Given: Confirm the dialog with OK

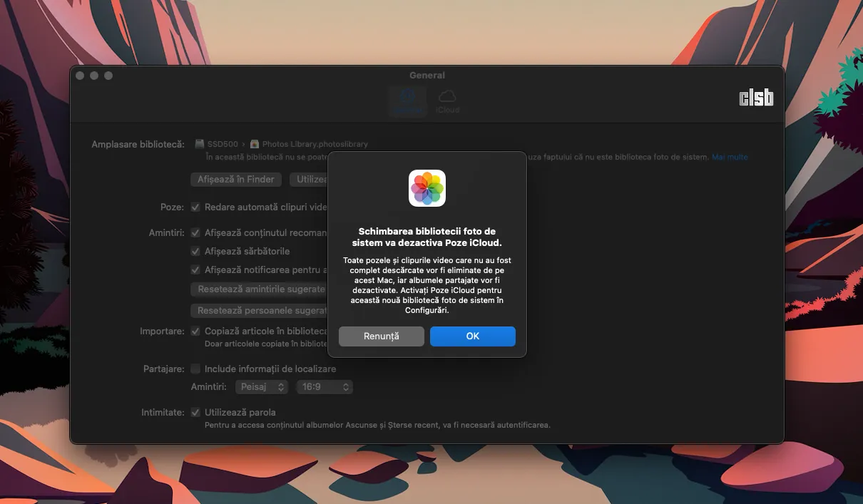Looking at the screenshot, I should pyautogui.click(x=472, y=336).
